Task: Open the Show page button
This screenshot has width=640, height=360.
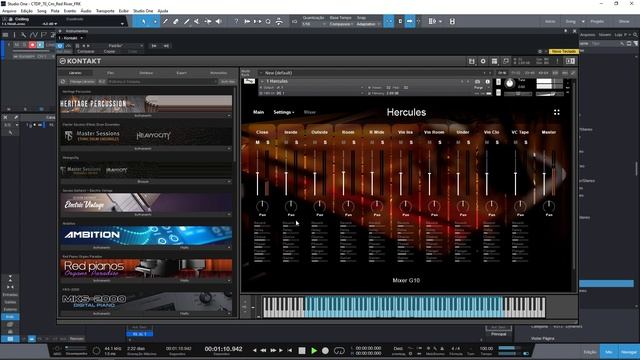Action: 624,21
